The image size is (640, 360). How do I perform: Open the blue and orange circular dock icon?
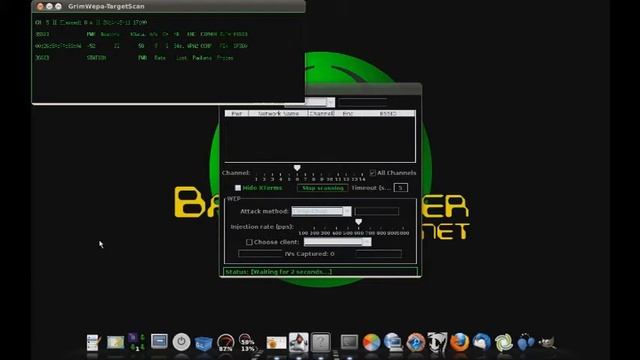(416, 342)
